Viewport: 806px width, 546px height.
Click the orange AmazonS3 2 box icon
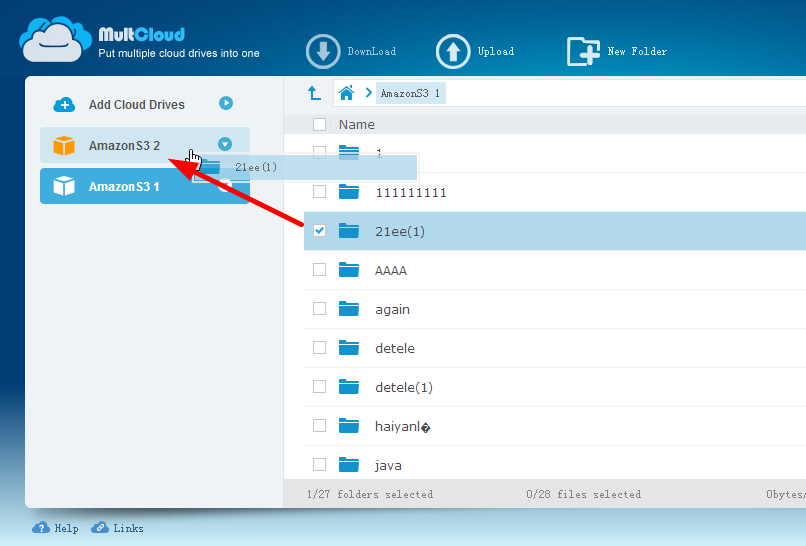click(64, 145)
